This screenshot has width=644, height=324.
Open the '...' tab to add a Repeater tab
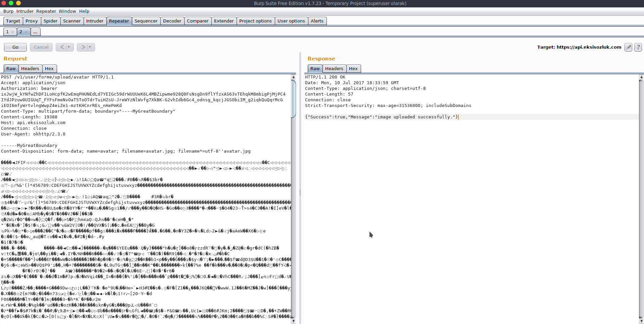[x=35, y=32]
